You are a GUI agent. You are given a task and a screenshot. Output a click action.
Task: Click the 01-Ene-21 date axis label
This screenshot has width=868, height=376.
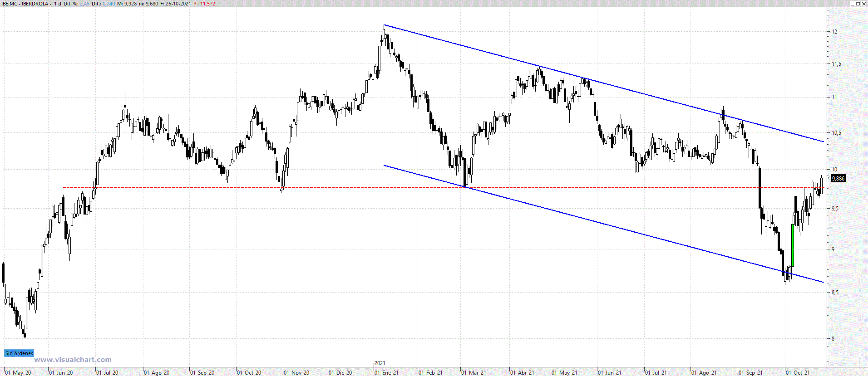[x=386, y=372]
